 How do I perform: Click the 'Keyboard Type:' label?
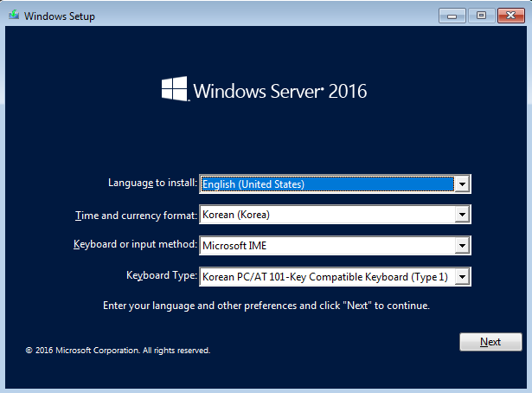coord(162,275)
